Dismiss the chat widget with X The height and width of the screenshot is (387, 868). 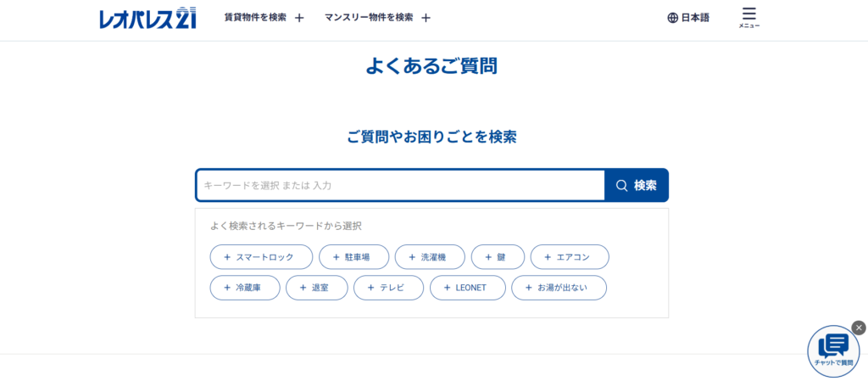[x=858, y=328]
